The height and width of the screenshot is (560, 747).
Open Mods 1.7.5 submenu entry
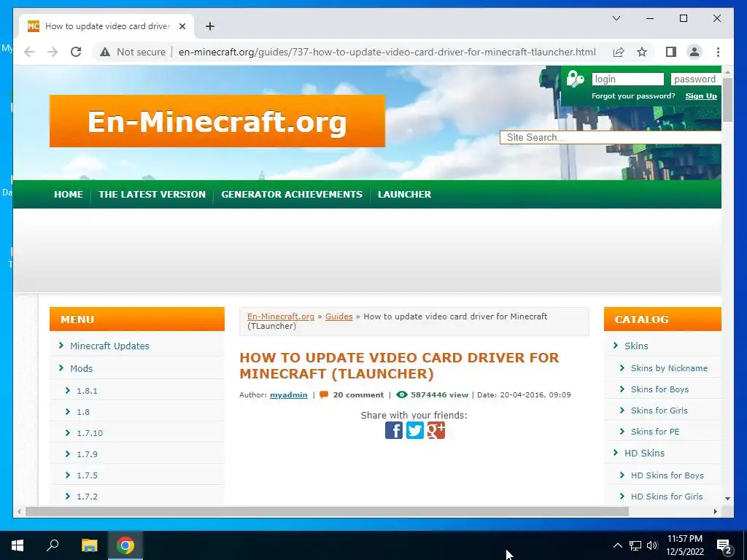pos(87,475)
